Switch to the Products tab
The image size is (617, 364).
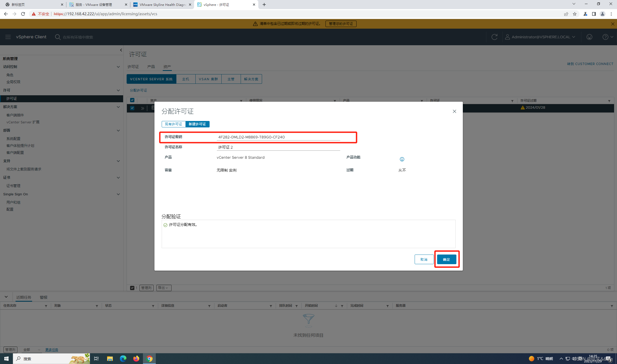click(x=151, y=67)
